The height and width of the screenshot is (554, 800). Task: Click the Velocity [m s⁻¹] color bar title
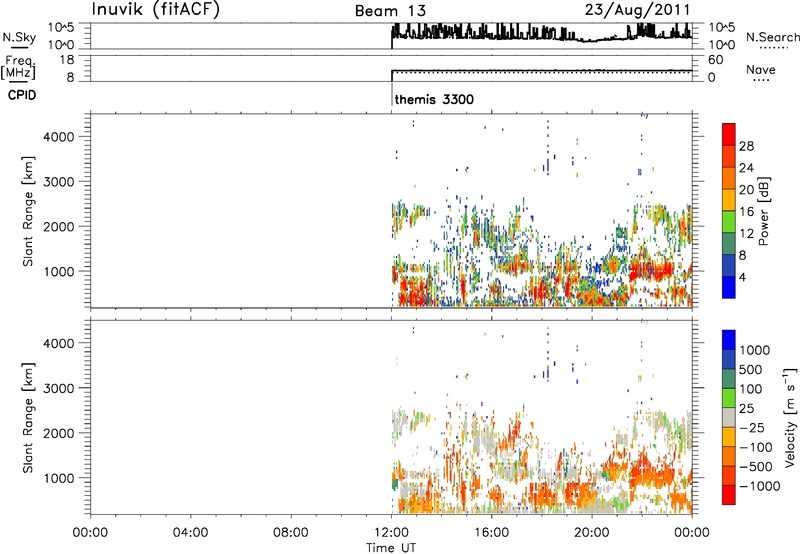[790, 418]
